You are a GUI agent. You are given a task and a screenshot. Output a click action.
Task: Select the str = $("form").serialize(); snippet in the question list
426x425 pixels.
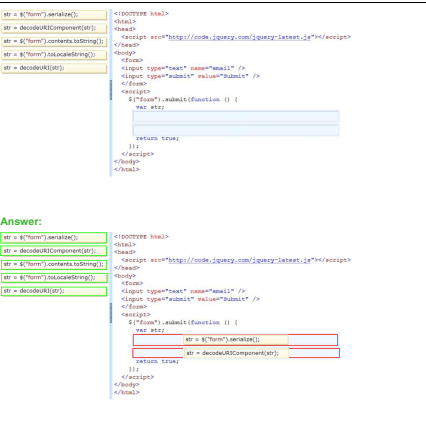tap(54, 15)
